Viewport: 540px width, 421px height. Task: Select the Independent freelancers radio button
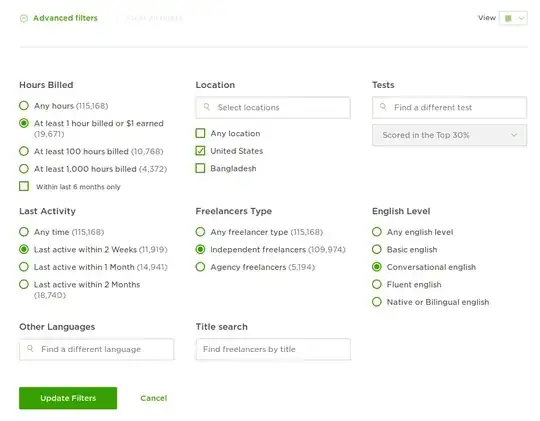[x=200, y=249]
